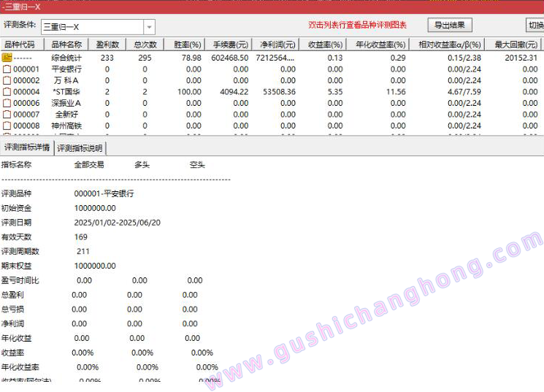Sort by 手续费(元) column header
The height and width of the screenshot is (392, 544).
click(230, 45)
